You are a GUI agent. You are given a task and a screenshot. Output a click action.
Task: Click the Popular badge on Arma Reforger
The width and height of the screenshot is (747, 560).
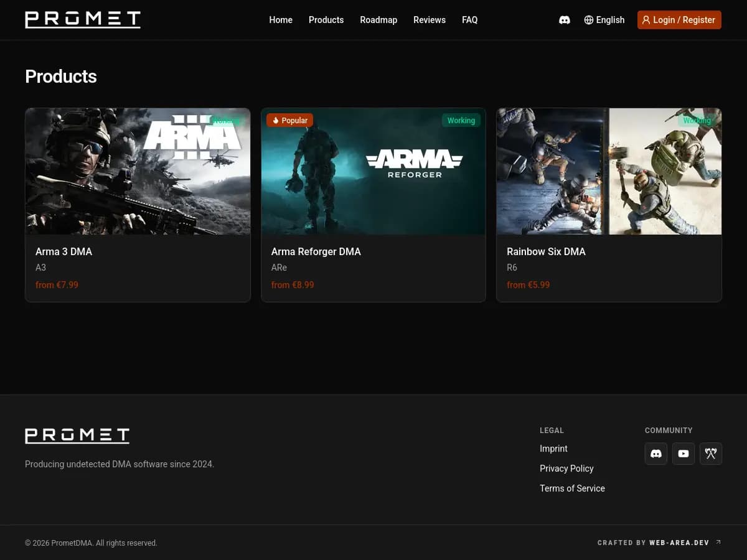click(289, 120)
